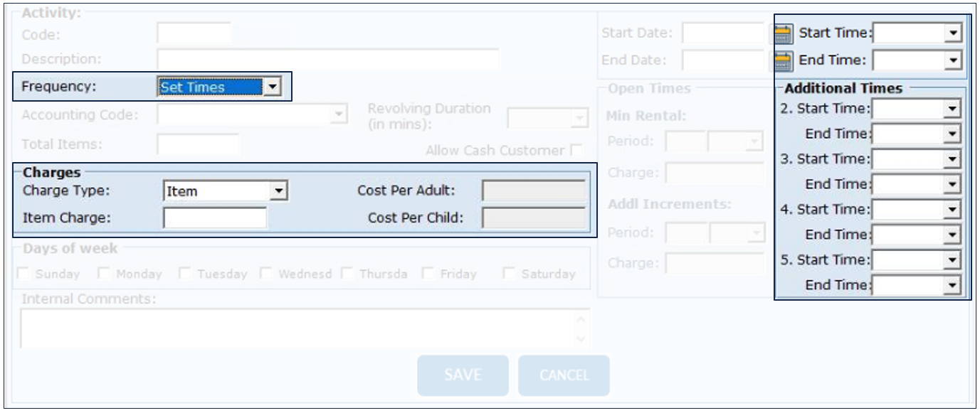980x413 pixels.
Task: Expand the first Start Time dropdown
Action: coord(953,33)
